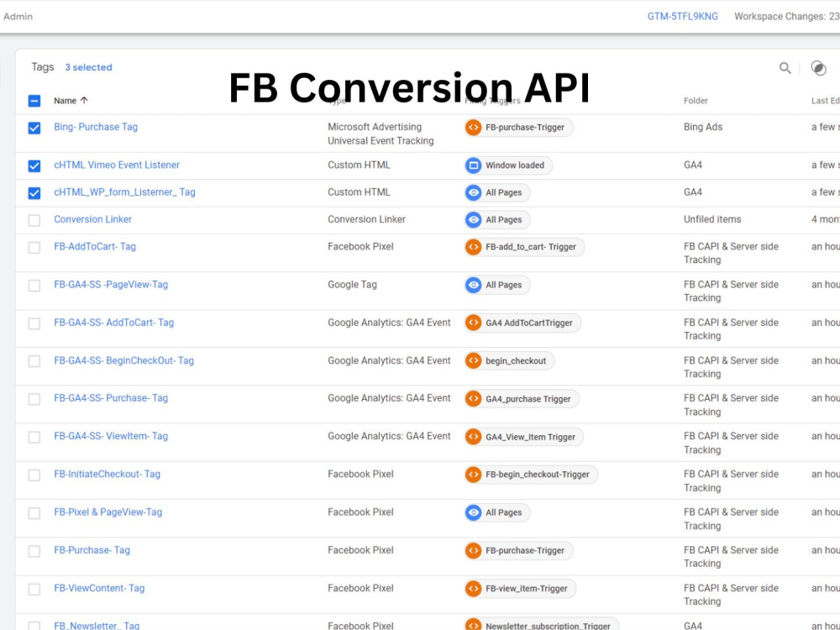
Task: Open cHTML_WP_form_Listerner_ Tag
Action: pos(124,192)
